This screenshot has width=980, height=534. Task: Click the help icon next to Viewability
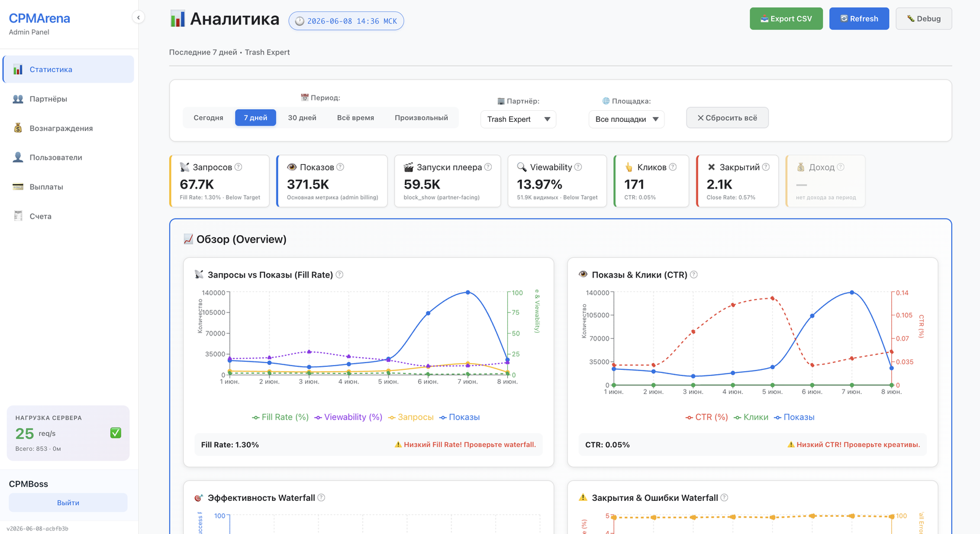pyautogui.click(x=578, y=167)
